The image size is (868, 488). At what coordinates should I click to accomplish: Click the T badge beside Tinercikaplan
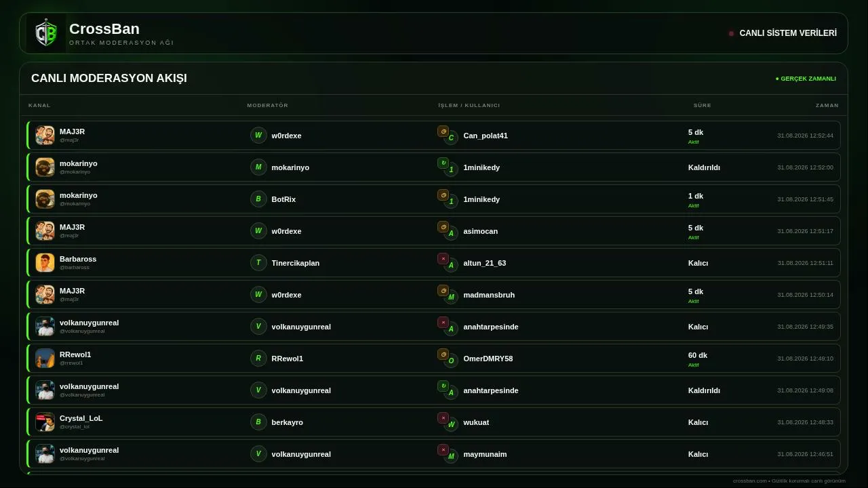coord(258,263)
